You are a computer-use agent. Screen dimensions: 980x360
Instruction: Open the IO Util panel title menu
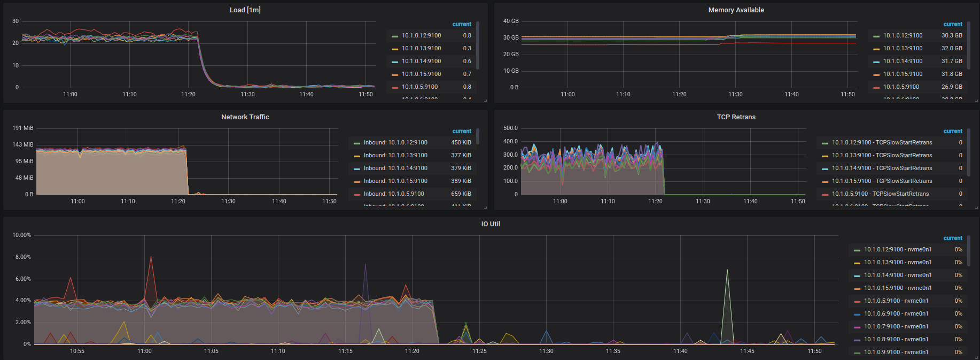click(491, 224)
